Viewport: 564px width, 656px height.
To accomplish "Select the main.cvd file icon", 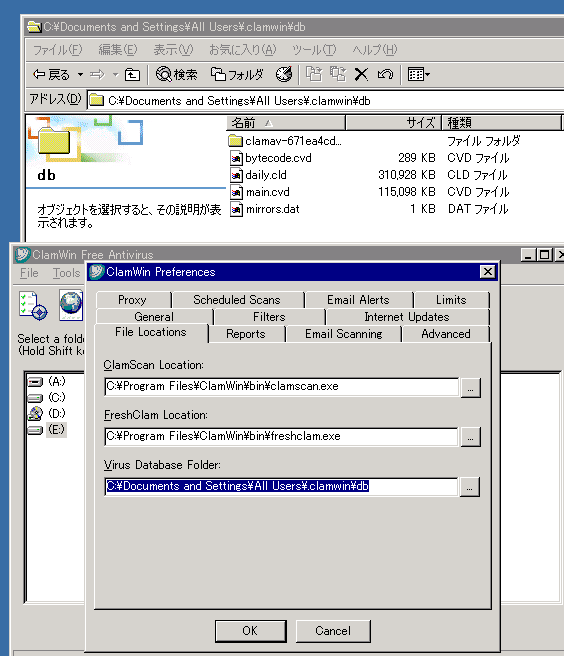I will click(x=236, y=192).
